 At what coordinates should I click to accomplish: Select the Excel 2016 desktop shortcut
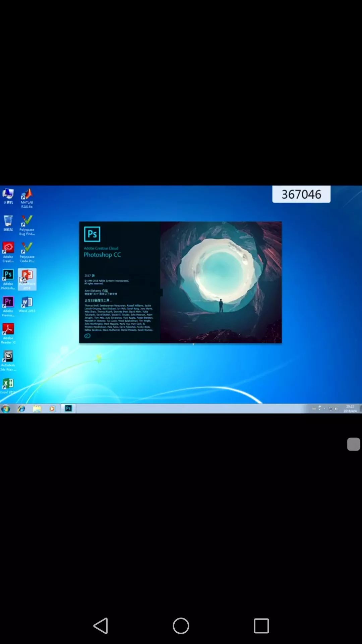tap(8, 386)
